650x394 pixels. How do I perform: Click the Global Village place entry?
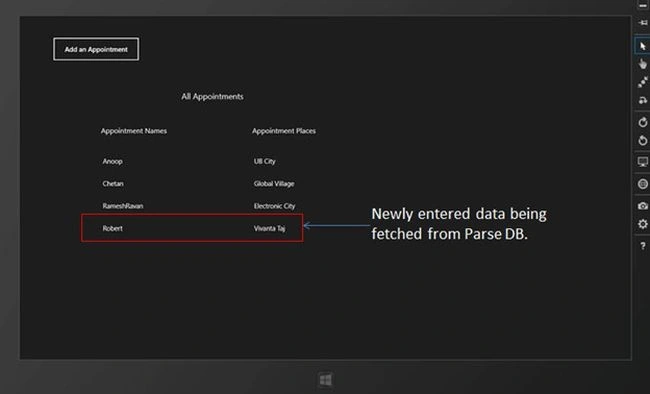pos(274,184)
